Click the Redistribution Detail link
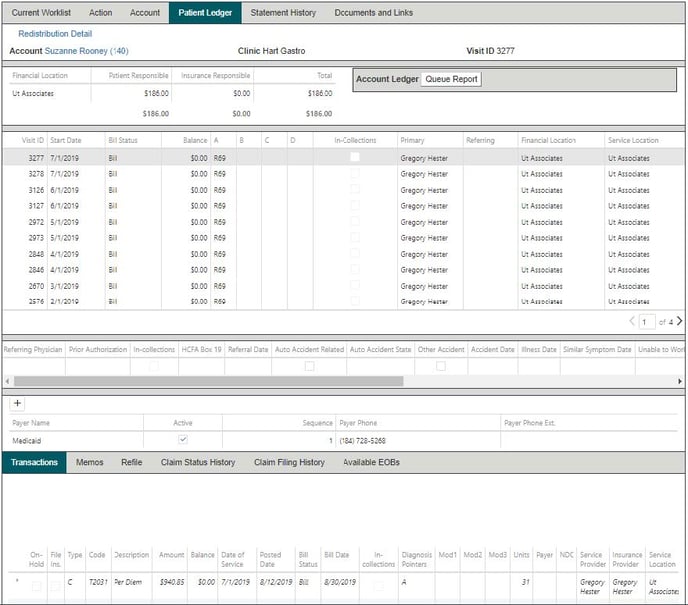688x605 pixels. pos(55,33)
